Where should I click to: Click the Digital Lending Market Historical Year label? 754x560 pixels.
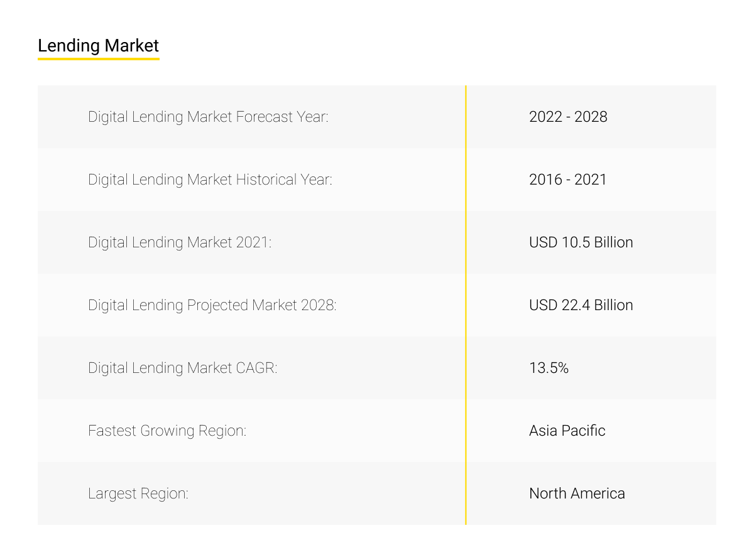point(210,180)
